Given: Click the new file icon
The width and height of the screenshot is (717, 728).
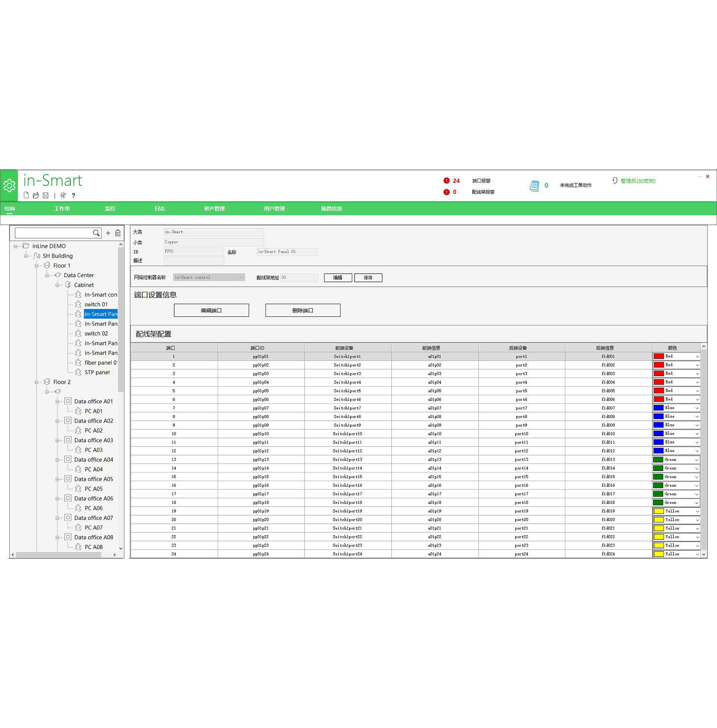Looking at the screenshot, I should click(26, 195).
